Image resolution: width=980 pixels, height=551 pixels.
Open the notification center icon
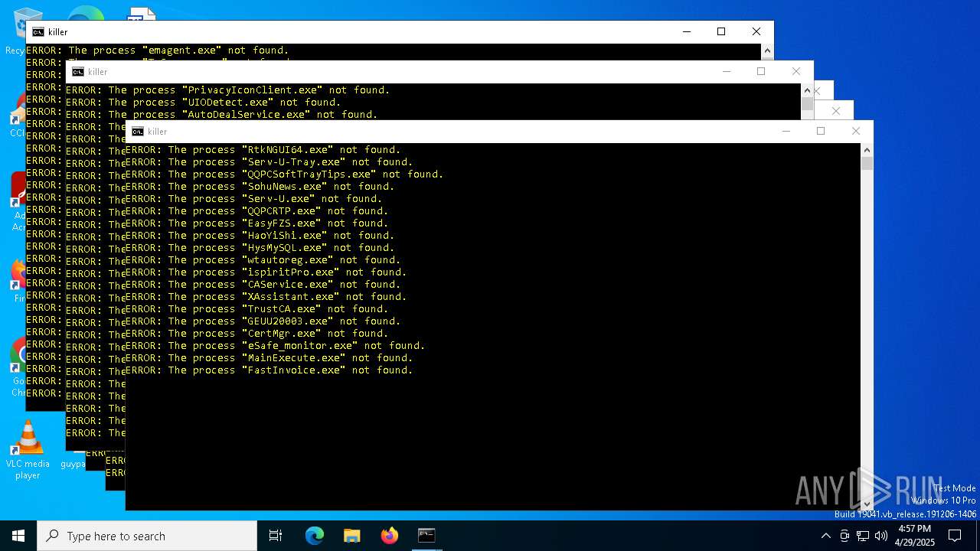click(955, 536)
